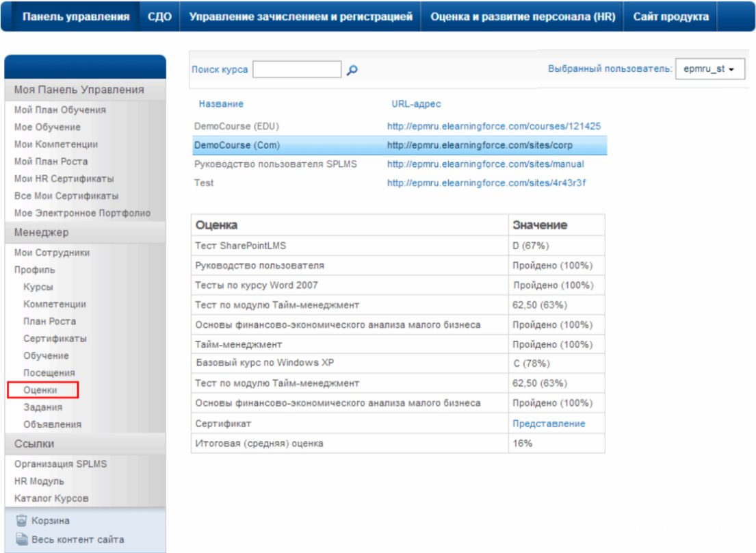This screenshot has width=756, height=553.
Task: Open the HR Модуль link
Action: (38, 481)
